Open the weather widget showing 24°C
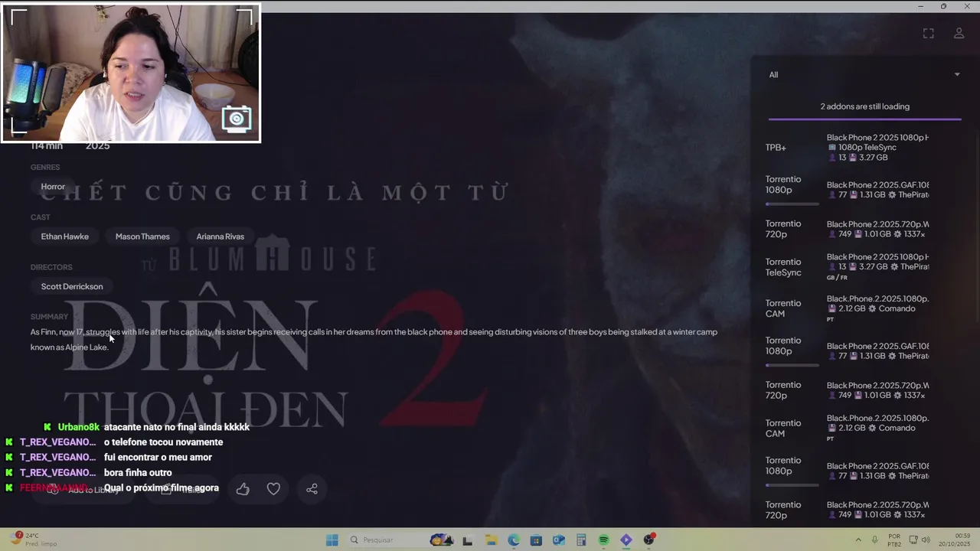Screen dimensions: 980x551 pos(34,540)
